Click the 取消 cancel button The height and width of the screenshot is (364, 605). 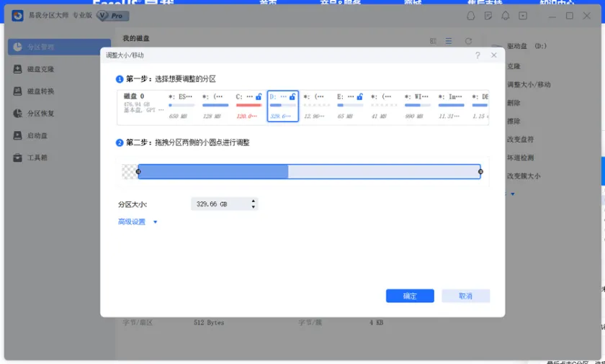point(466,296)
